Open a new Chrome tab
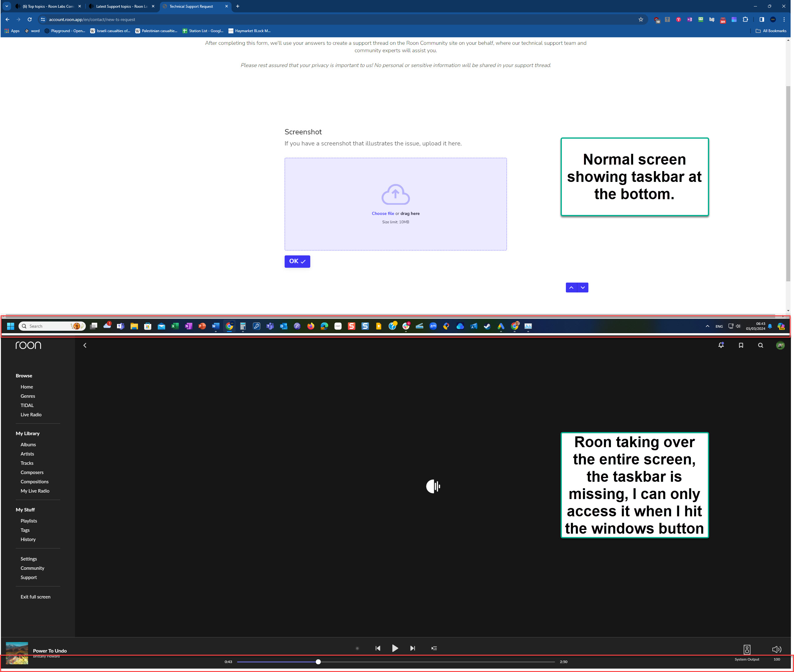 tap(238, 6)
